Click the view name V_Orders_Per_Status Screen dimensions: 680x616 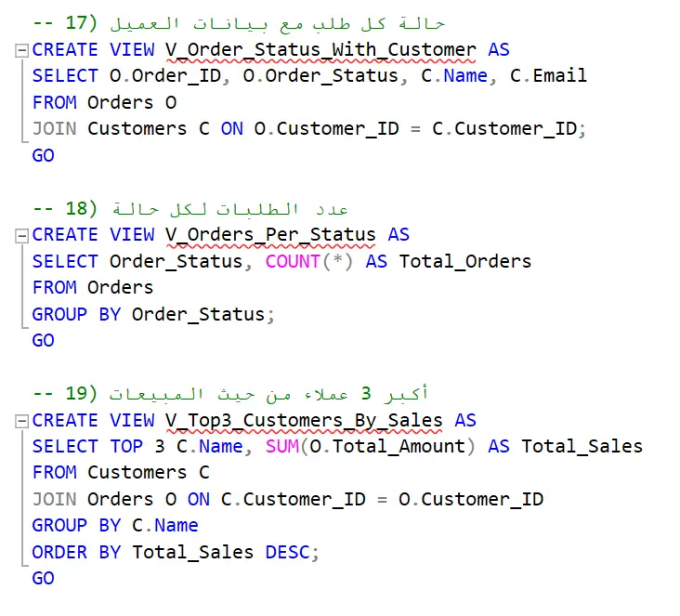click(270, 235)
